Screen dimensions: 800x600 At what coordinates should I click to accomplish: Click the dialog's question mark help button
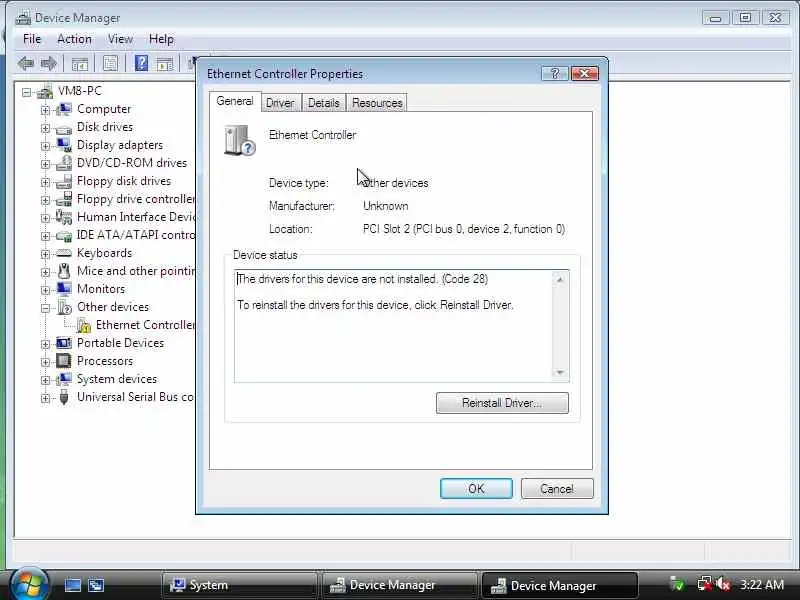[555, 74]
